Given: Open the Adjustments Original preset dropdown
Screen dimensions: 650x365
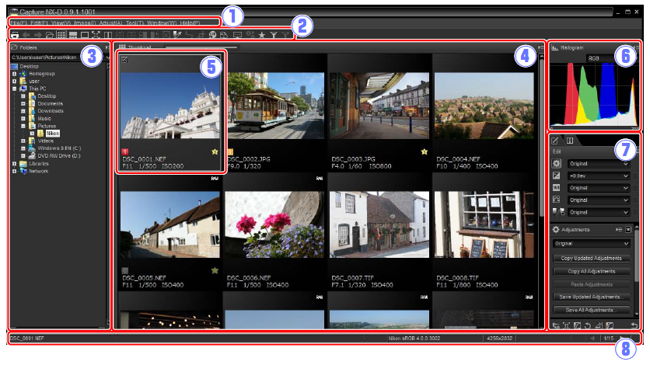Looking at the screenshot, I should tap(591, 243).
